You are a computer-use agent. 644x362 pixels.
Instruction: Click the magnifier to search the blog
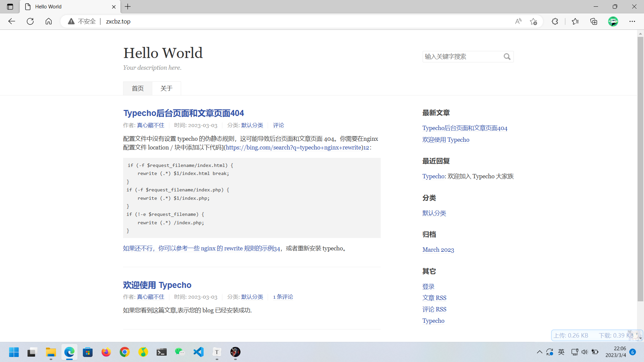(507, 56)
